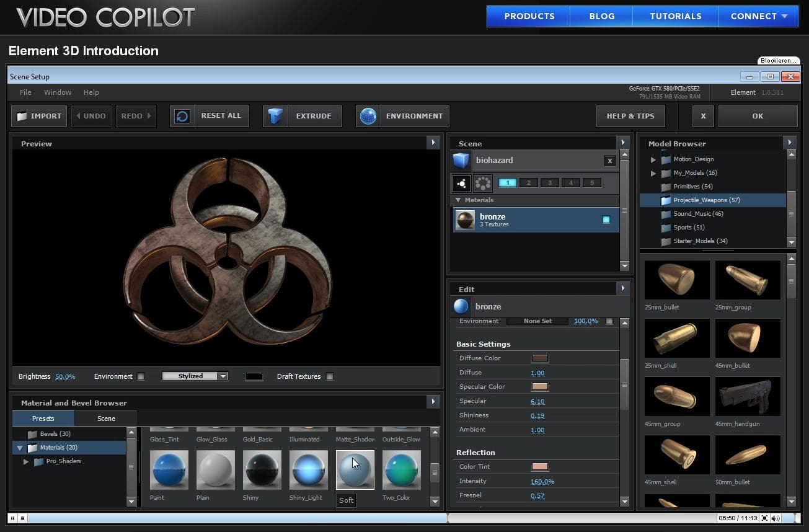Screen dimensions: 809x532
Task: Activate group 5 button in Scene panel
Action: 592,183
